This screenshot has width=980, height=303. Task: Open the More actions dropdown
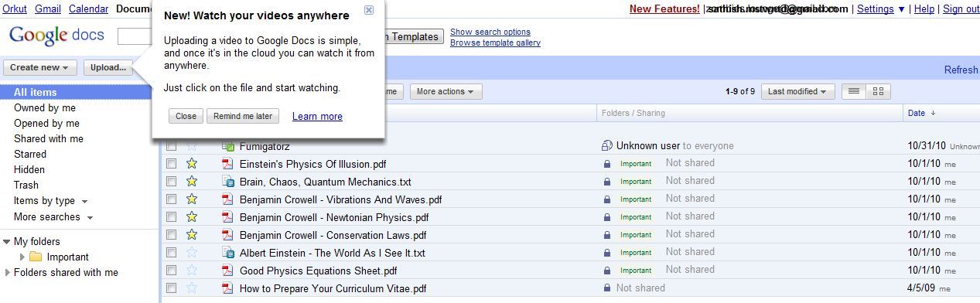coord(446,91)
